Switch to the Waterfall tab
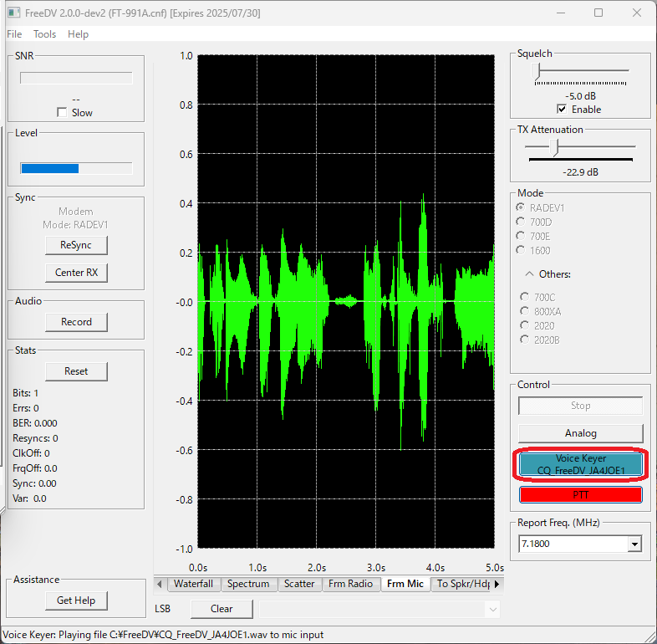Viewport: 657px width, 644px height. coord(193,584)
